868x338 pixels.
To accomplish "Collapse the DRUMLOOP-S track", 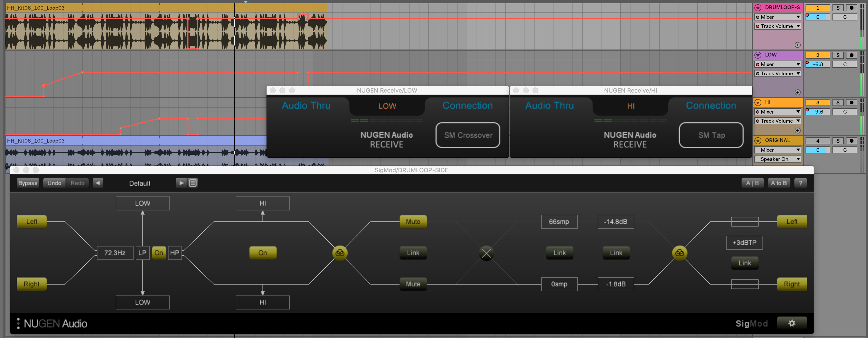I will pos(758,8).
